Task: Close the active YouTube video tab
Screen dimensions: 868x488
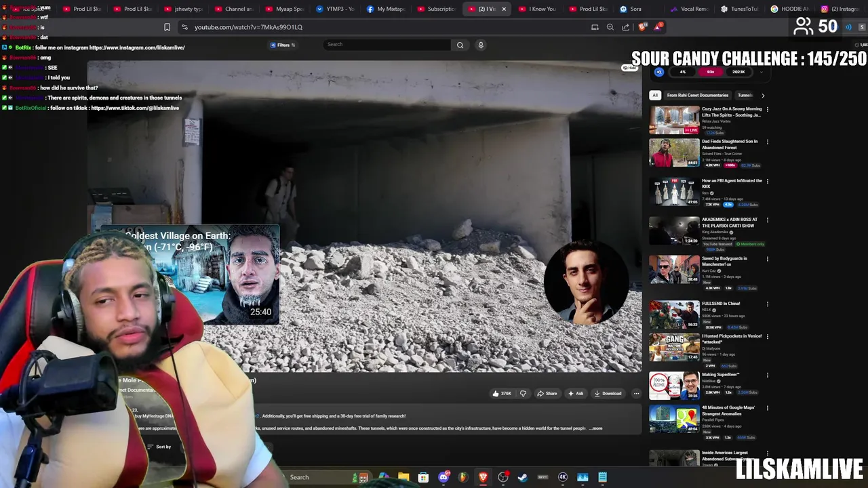Action: 503,9
